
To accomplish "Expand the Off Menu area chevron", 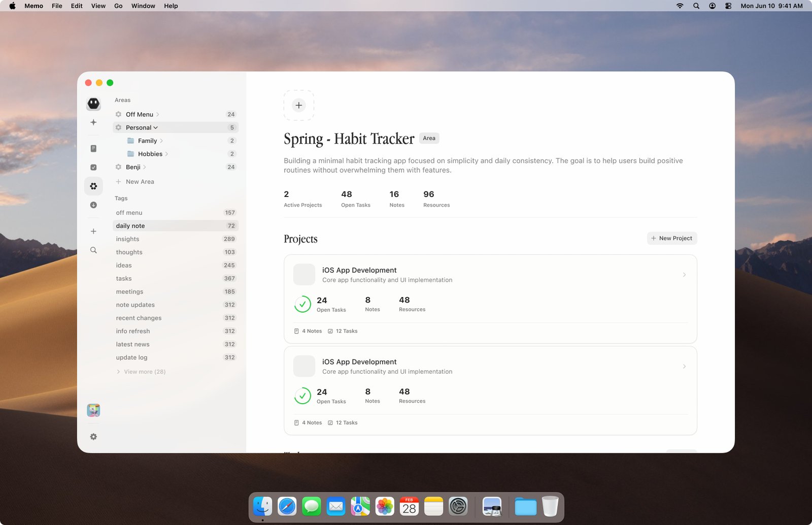I will point(158,114).
